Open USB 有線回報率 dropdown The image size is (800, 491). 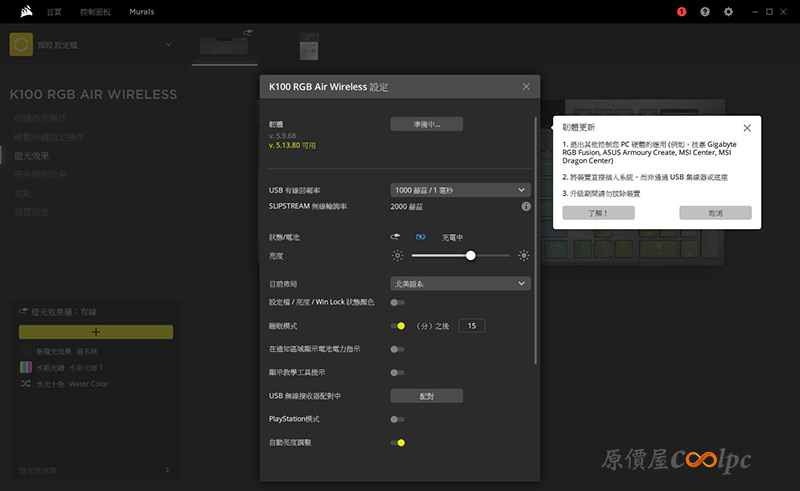point(460,190)
